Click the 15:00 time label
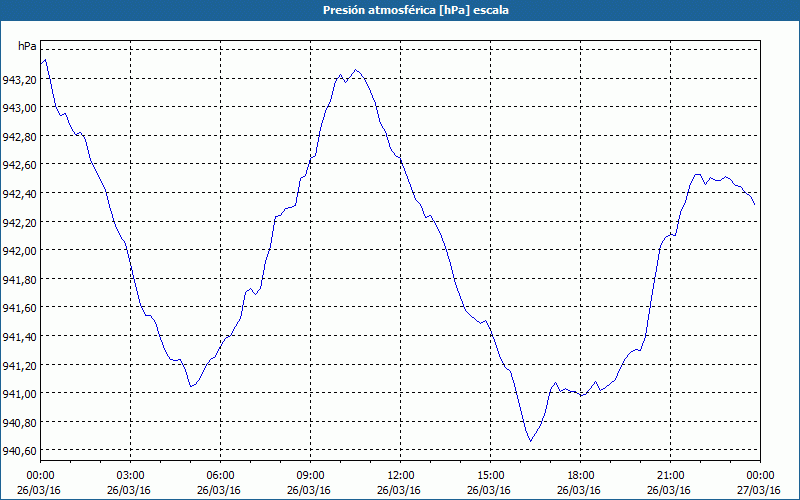The image size is (800, 500). [491, 476]
